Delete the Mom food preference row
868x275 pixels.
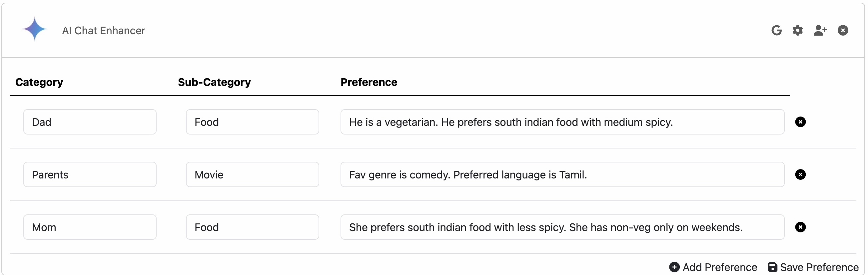(x=800, y=227)
